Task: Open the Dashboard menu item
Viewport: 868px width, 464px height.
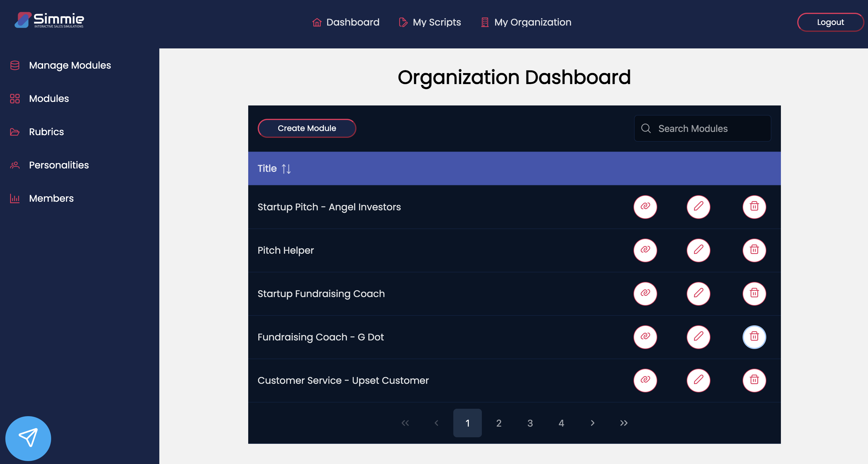Action: tap(345, 22)
